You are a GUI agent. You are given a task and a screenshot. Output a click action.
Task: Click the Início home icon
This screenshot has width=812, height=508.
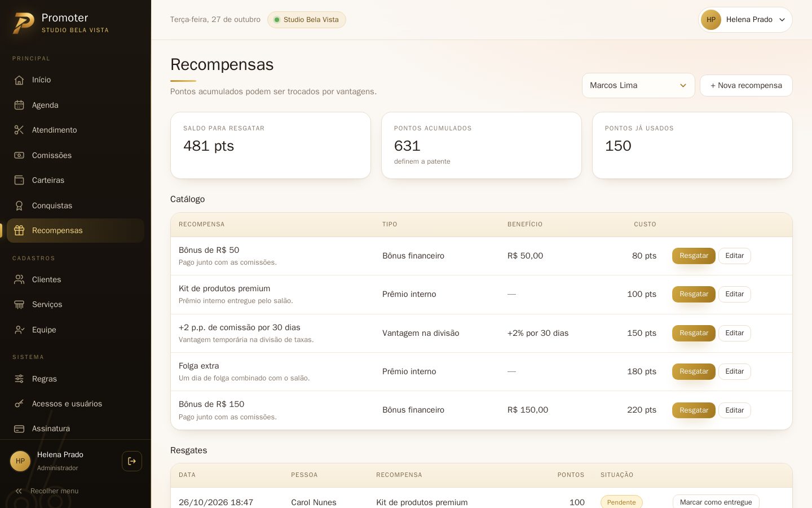coord(19,80)
